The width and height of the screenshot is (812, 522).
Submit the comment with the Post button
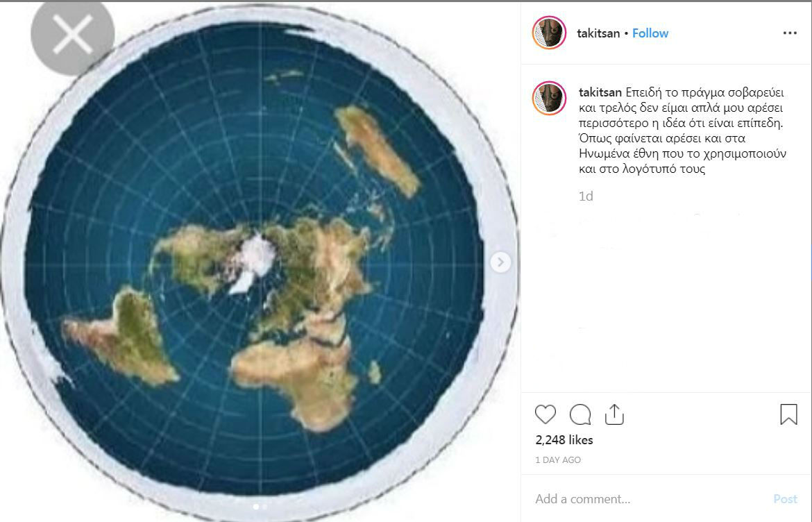pyautogui.click(x=785, y=498)
